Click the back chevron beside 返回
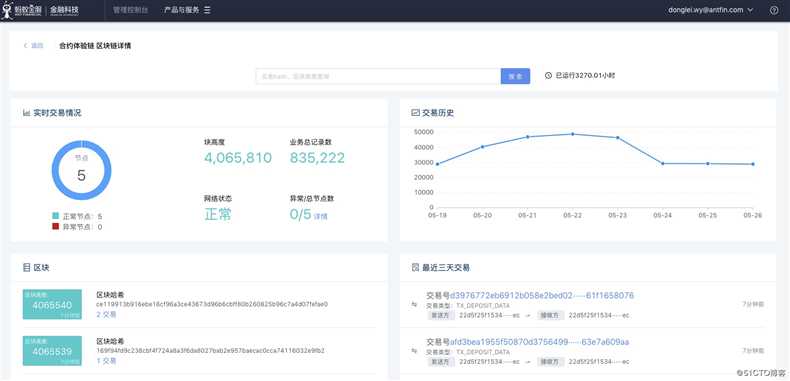This screenshot has height=381, width=790. tap(25, 46)
